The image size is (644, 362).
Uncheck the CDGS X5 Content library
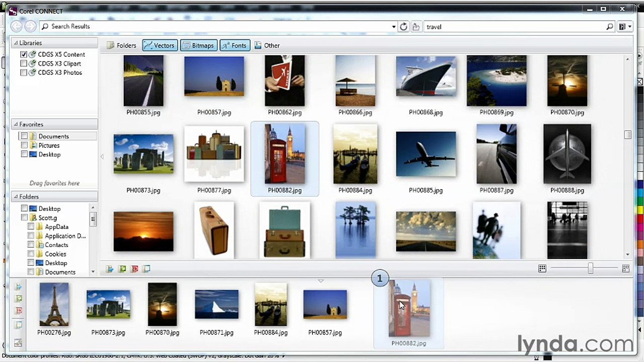tap(24, 54)
